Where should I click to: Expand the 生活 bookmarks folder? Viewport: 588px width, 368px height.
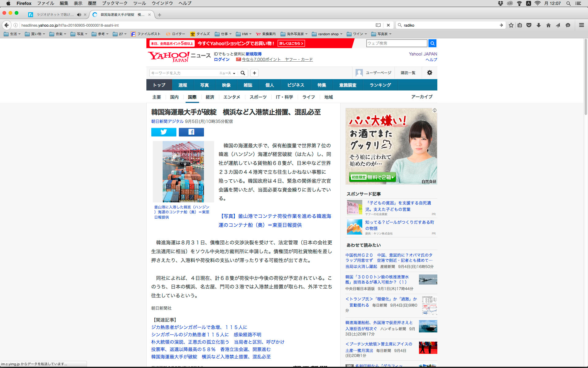click(12, 34)
